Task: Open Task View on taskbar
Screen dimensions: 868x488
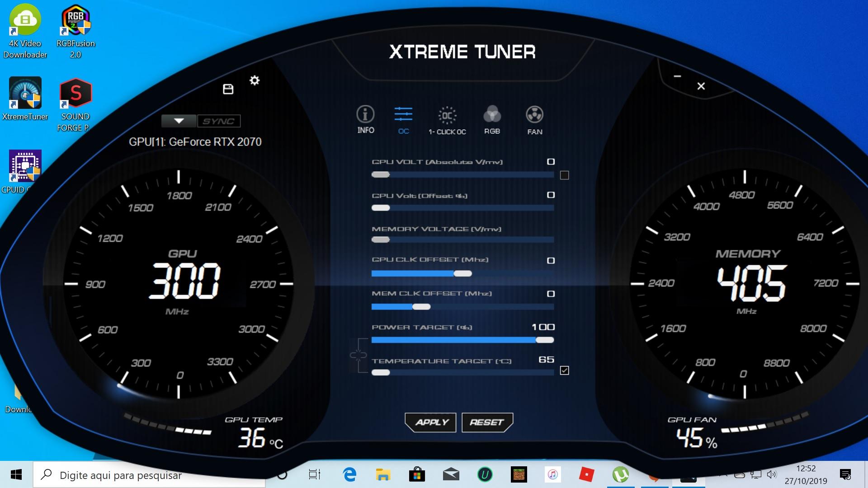Action: pos(314,475)
